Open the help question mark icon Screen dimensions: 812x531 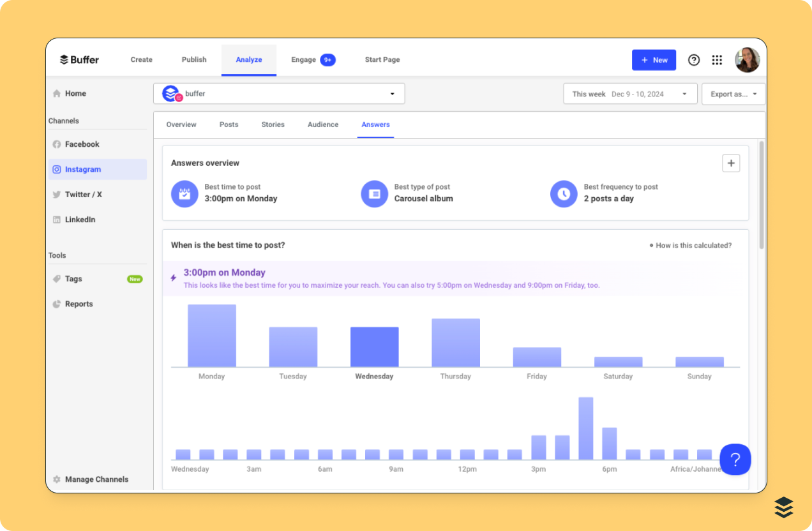tap(694, 59)
